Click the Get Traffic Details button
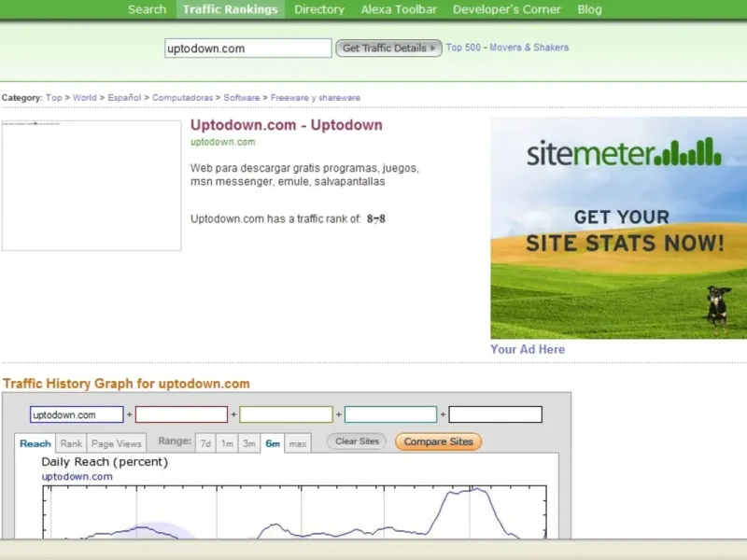 tap(388, 49)
